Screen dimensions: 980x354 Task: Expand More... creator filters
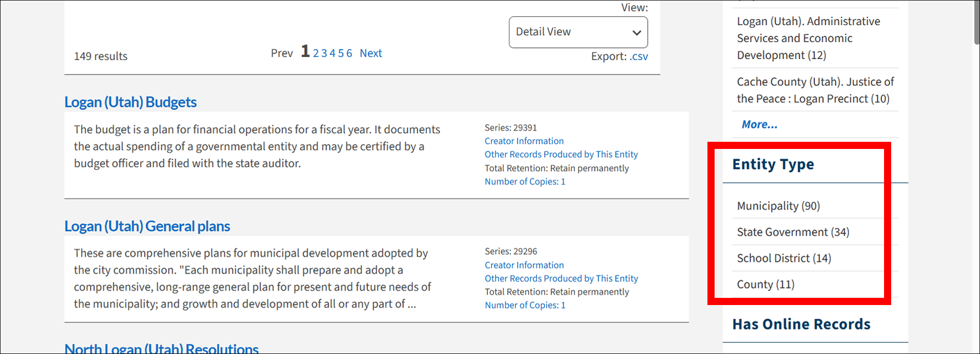[x=759, y=124]
